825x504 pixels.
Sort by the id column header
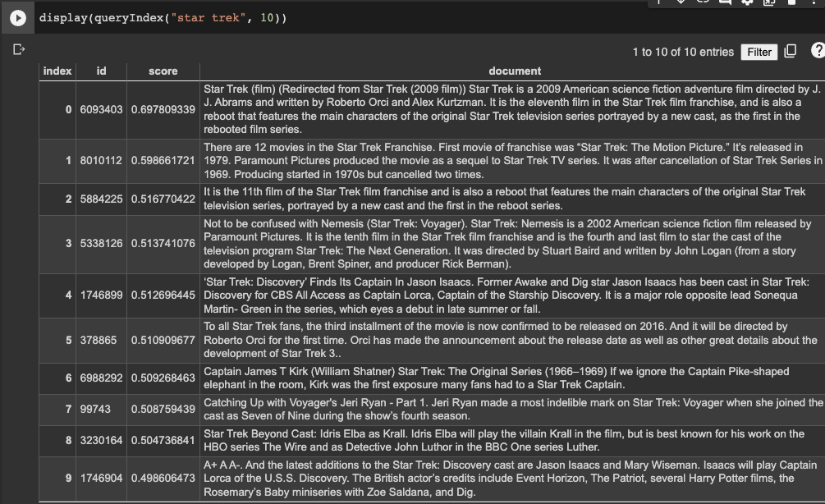click(x=101, y=71)
